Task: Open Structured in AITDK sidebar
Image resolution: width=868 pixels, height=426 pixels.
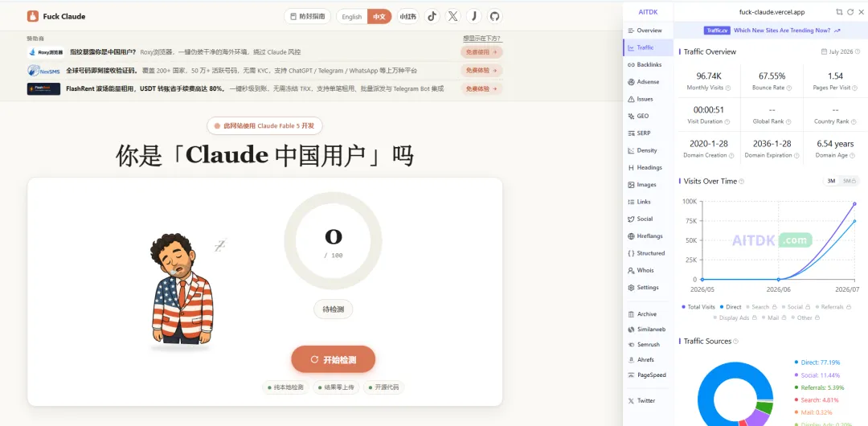Action: 648,254
